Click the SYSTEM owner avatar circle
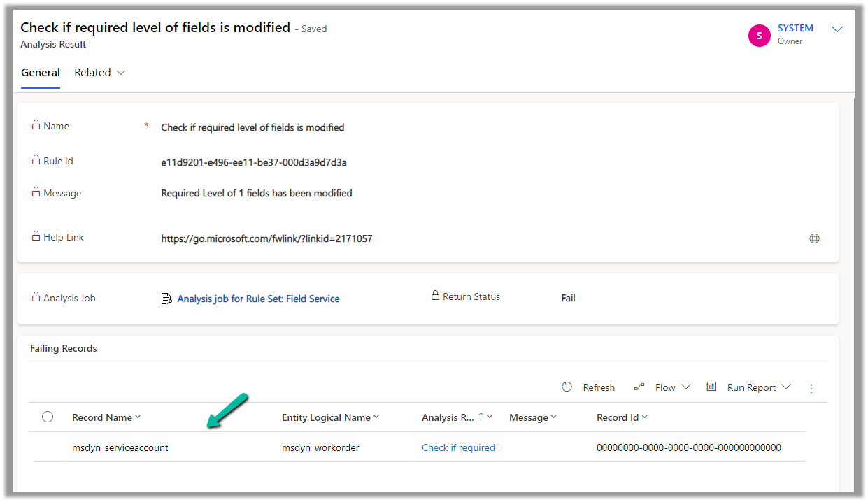This screenshot has width=868, height=502. click(x=759, y=35)
